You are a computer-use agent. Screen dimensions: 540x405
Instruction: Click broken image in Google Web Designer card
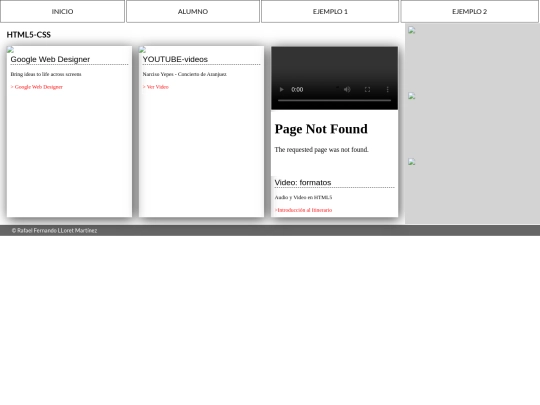pyautogui.click(x=10, y=50)
